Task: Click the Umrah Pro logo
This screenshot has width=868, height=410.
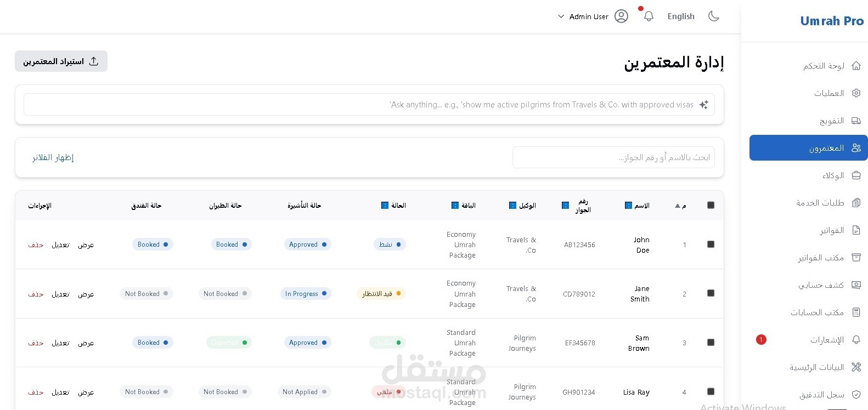Action: pos(832,21)
